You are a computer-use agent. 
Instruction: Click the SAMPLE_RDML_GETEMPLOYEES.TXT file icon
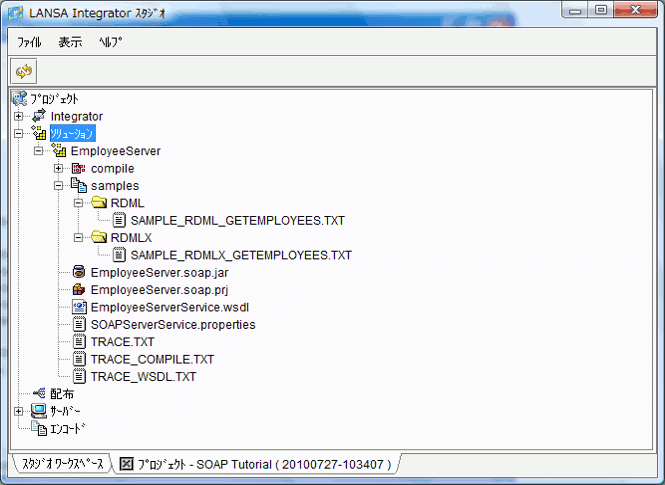[x=119, y=220]
